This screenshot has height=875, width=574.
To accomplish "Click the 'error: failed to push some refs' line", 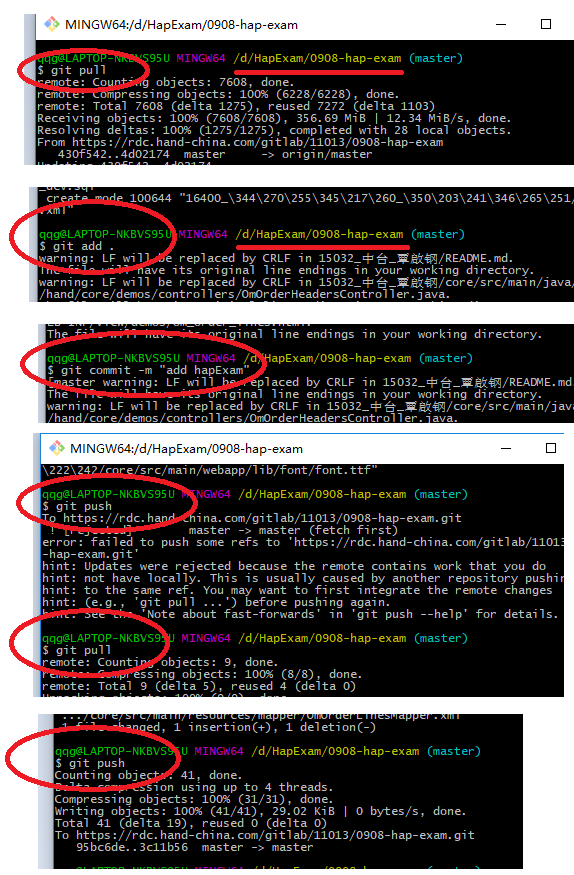I will (303, 542).
